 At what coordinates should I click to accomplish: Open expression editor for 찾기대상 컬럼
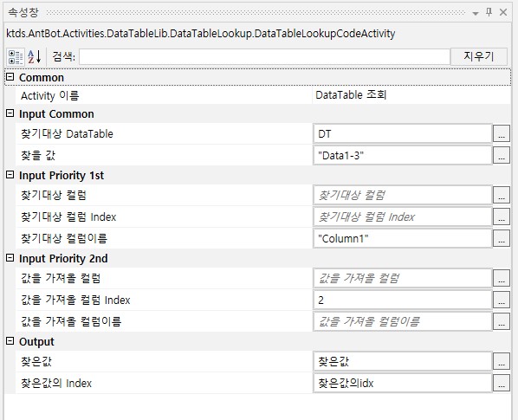coord(502,195)
